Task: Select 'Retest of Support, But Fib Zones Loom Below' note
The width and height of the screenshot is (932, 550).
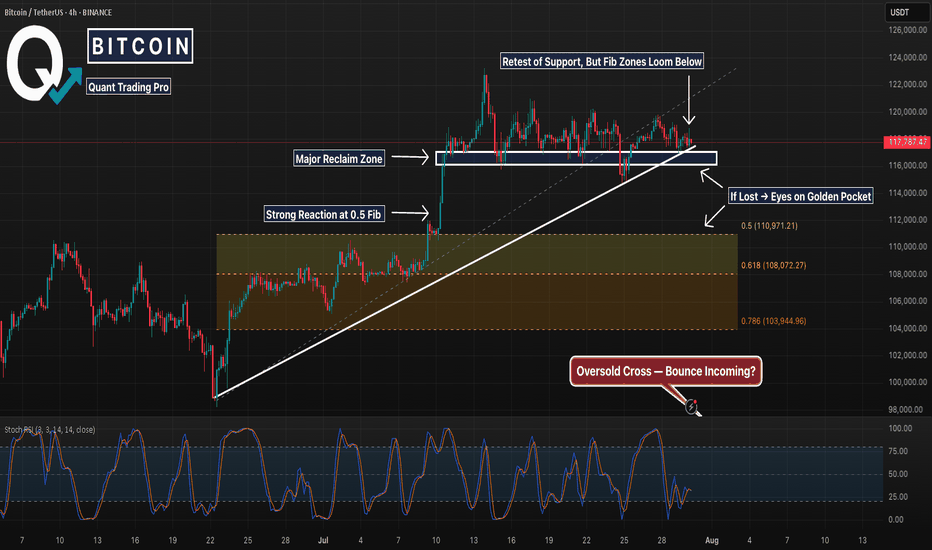Action: click(x=602, y=61)
